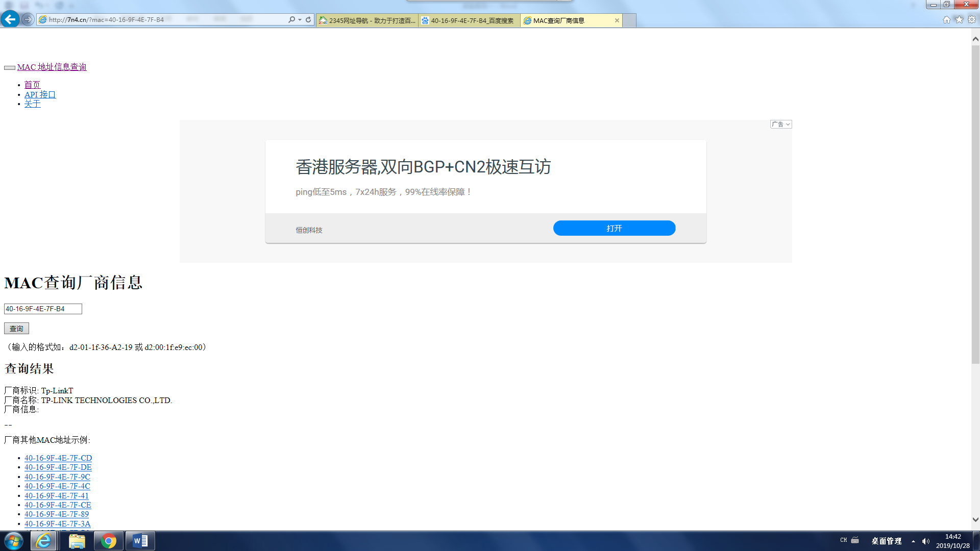This screenshot has width=980, height=551.
Task: Click the browser back arrow button
Action: 10,19
